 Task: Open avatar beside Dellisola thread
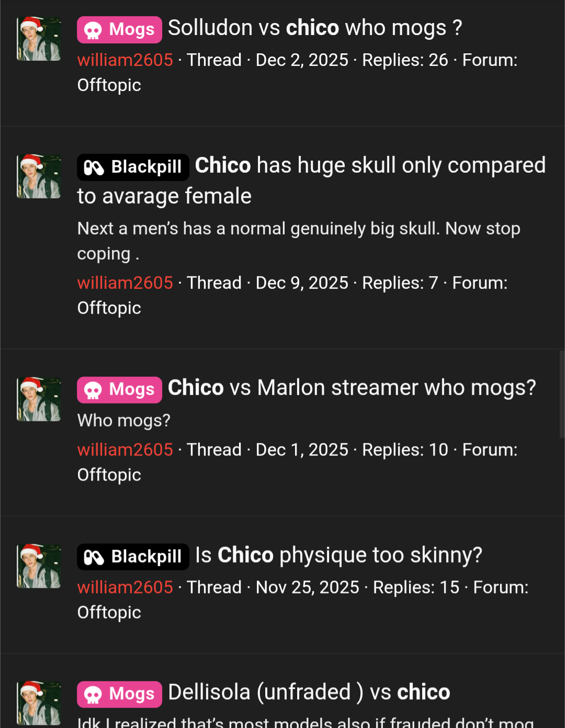click(39, 703)
